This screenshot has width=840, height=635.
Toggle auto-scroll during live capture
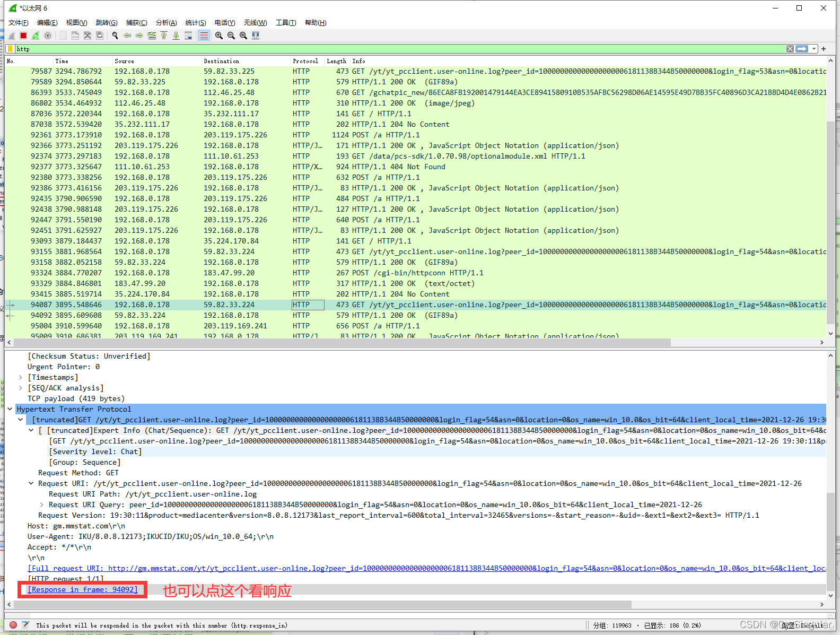point(188,36)
